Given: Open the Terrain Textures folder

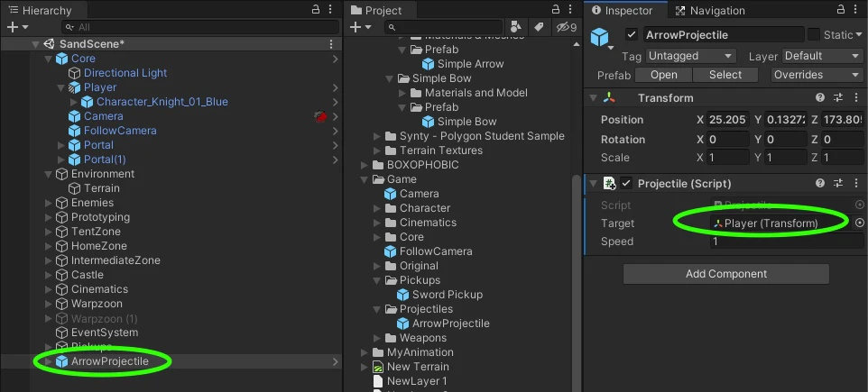Looking at the screenshot, I should click(x=440, y=150).
